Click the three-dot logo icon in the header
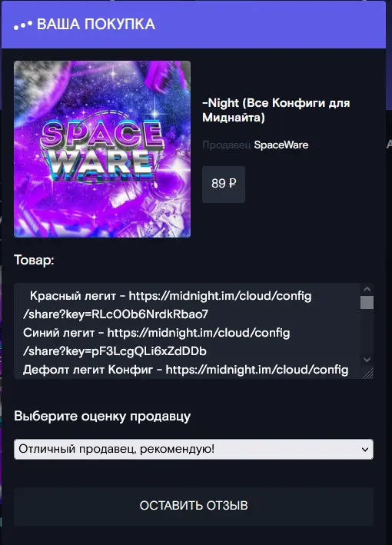Viewport: 392px width, 545px height. tap(23, 25)
